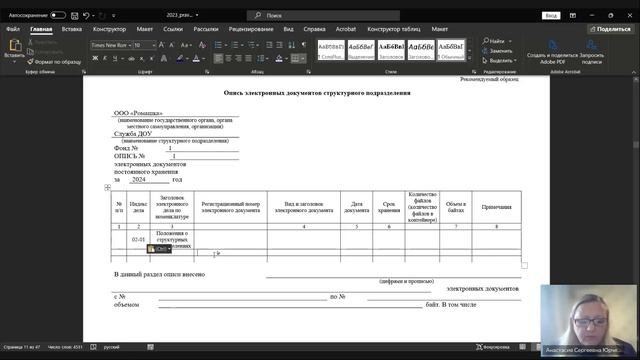This screenshot has height=360, width=640.
Task: Undo the last action
Action: point(86,16)
